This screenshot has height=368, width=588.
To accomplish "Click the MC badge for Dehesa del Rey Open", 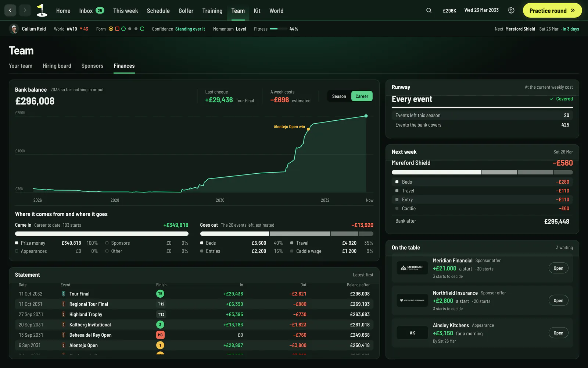I will (x=160, y=335).
